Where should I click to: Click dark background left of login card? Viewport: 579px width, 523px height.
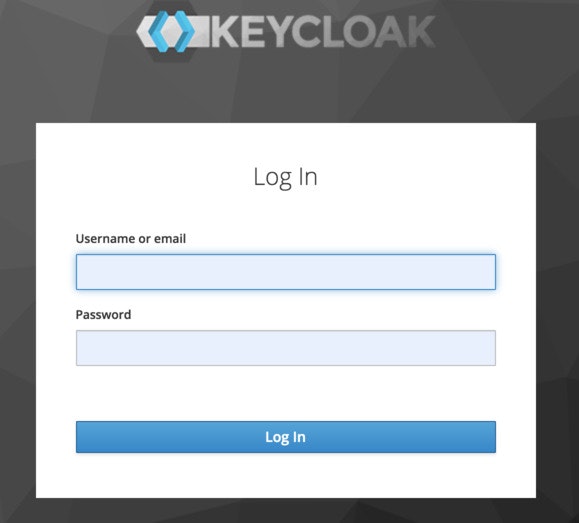pos(18,310)
